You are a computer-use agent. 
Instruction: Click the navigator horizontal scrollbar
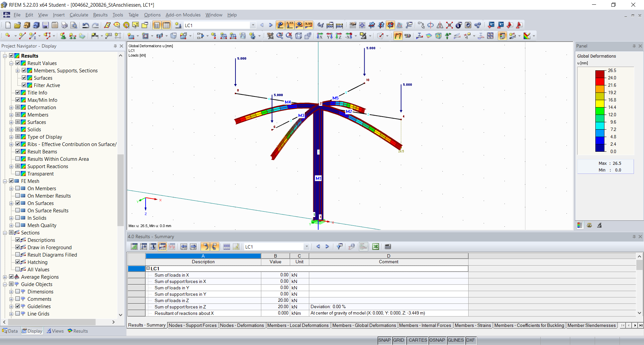click(x=51, y=322)
